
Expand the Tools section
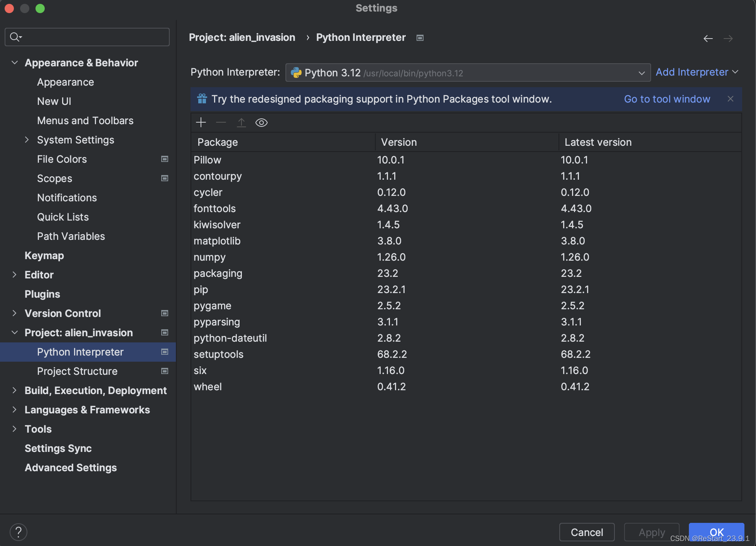click(15, 429)
